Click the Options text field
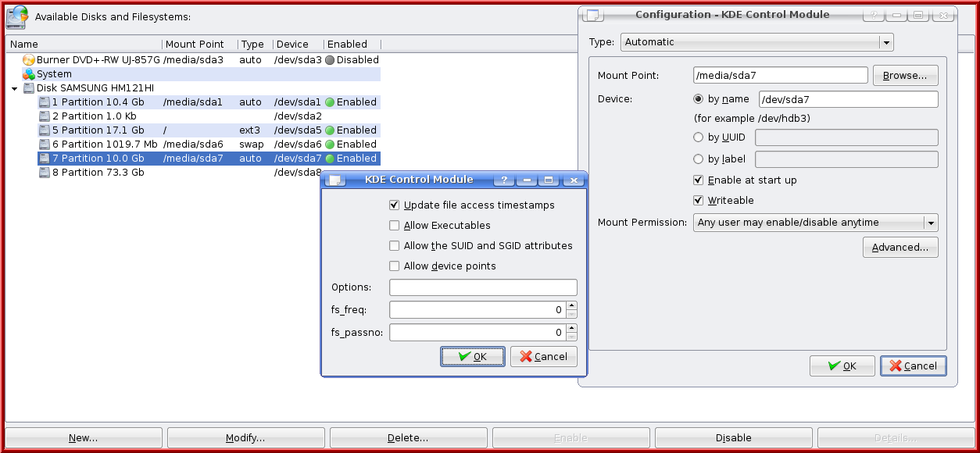The height and width of the screenshot is (453, 980). tap(483, 287)
